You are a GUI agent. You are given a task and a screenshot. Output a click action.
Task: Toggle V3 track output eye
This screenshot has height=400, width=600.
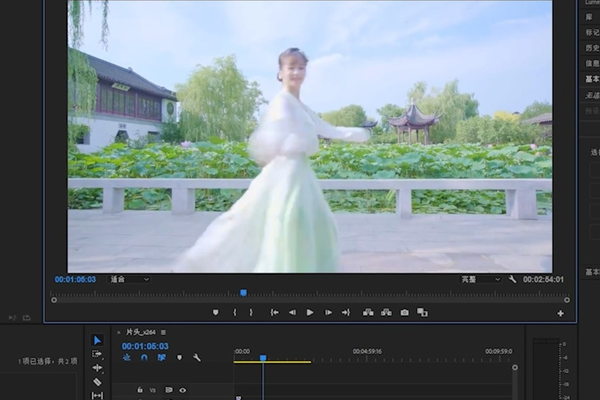(x=183, y=390)
